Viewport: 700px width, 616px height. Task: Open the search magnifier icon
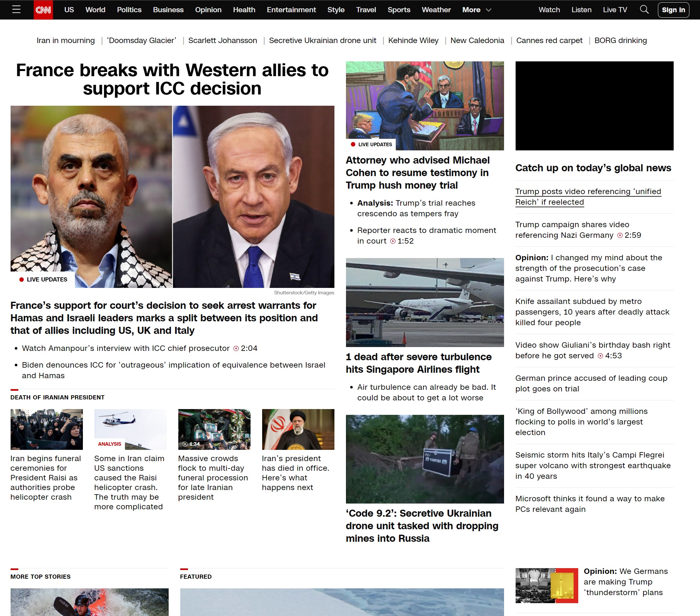click(644, 10)
